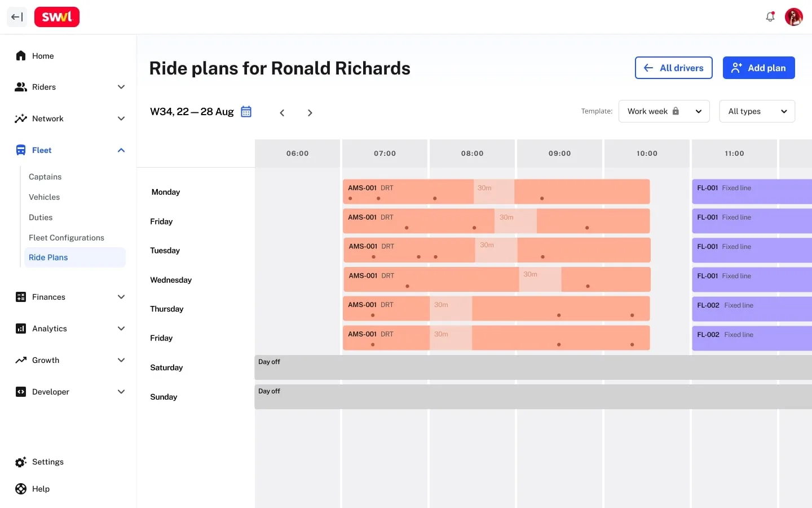Open the calendar date picker icon

coord(246,112)
